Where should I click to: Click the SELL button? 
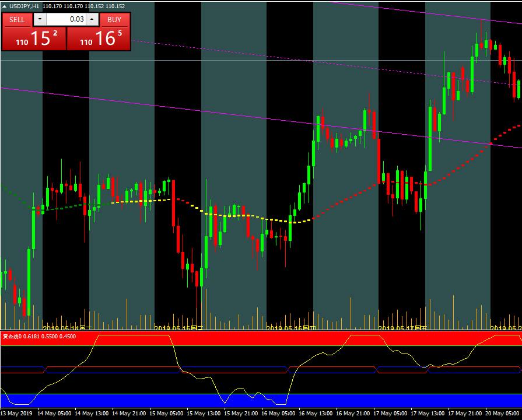[17, 19]
